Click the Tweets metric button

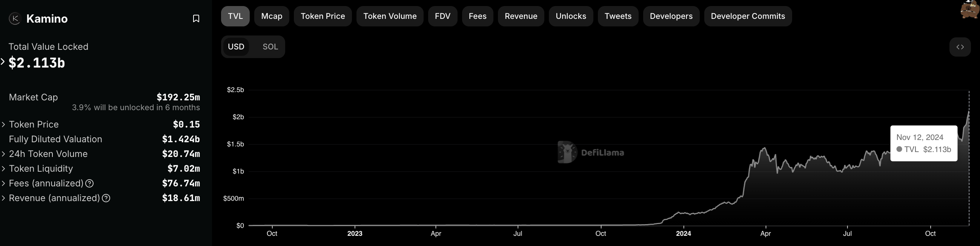[618, 16]
